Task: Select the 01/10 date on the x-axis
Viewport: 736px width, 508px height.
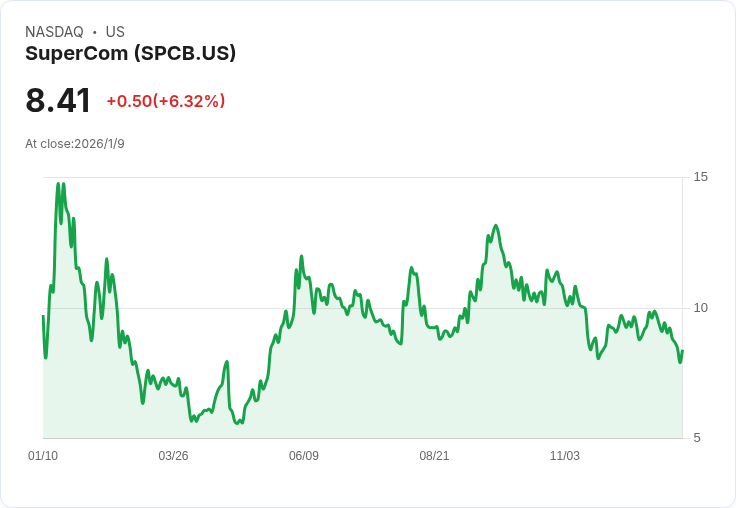Action: click(43, 455)
